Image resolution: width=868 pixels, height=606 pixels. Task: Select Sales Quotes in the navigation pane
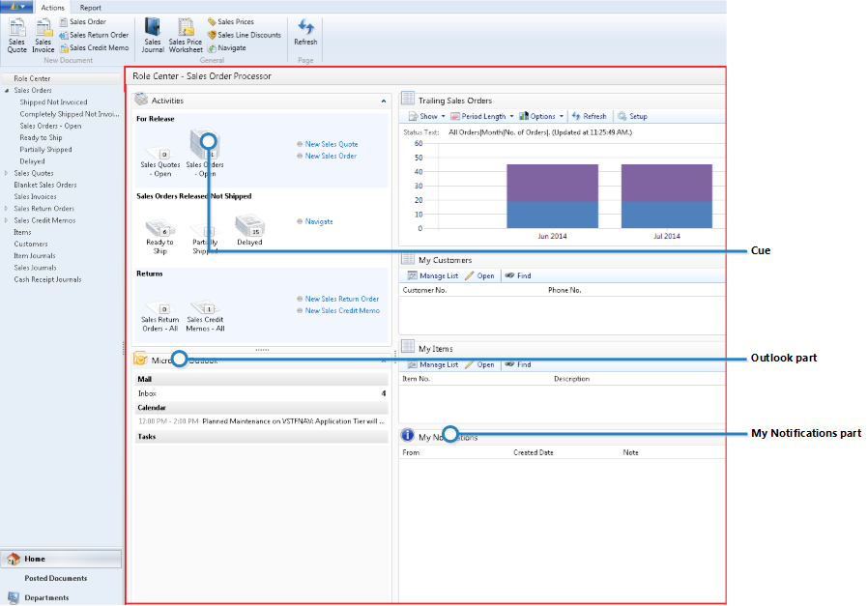[34, 173]
